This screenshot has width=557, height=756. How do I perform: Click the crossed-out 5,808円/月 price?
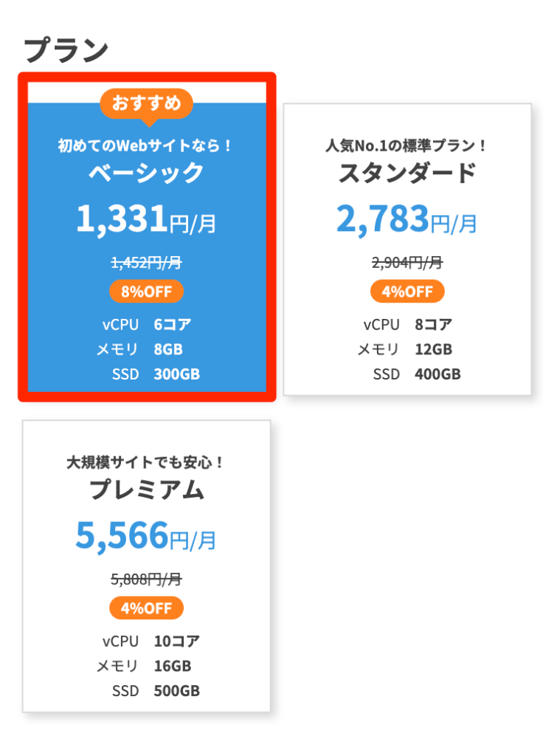click(146, 580)
